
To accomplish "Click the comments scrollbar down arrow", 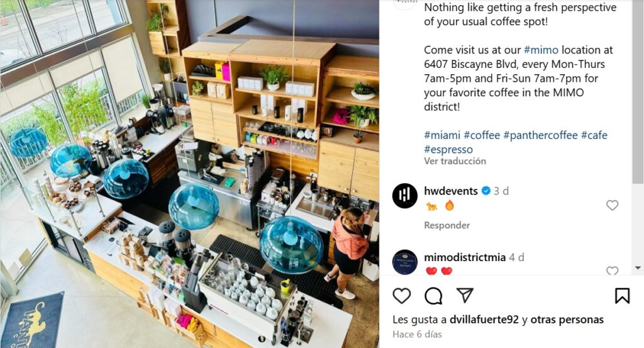I will pos(638,268).
